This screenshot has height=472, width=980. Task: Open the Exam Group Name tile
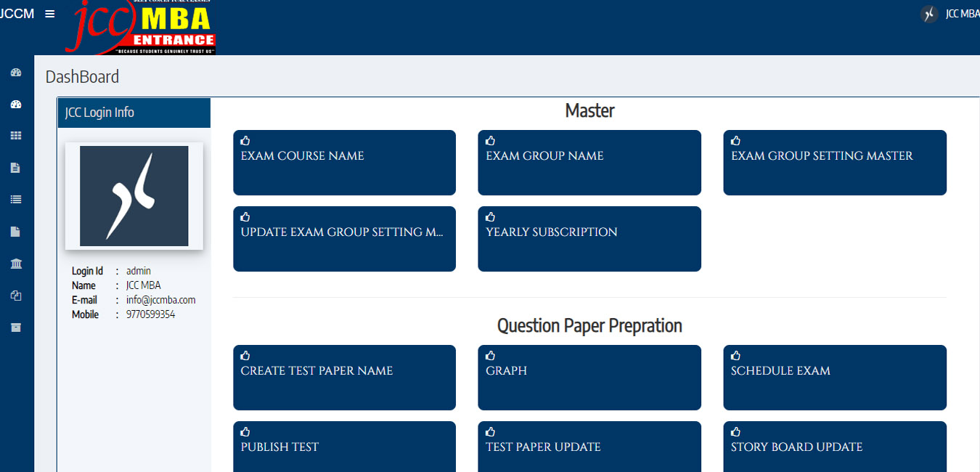coord(589,163)
